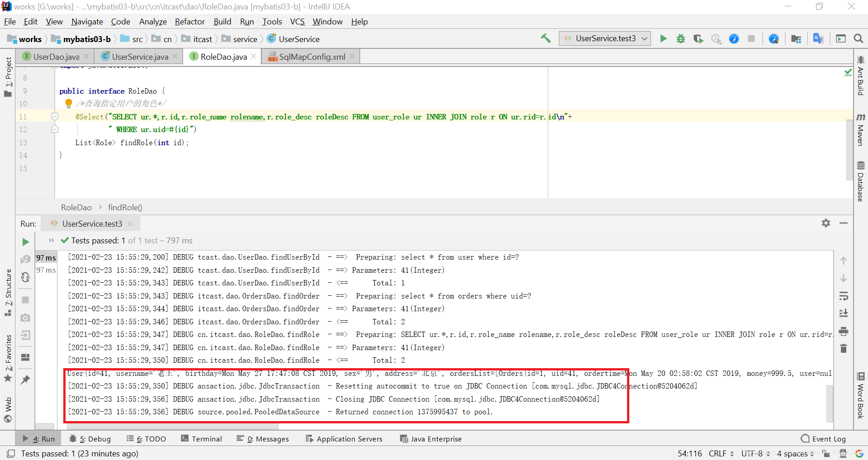Open the Java Enterprise tool window
Viewport: 868px width, 460px height.
click(x=431, y=439)
